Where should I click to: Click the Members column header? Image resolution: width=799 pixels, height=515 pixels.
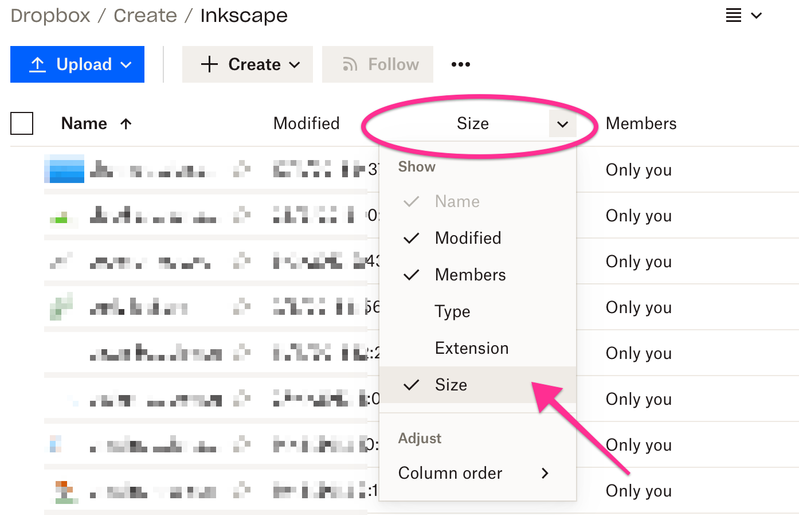[641, 124]
